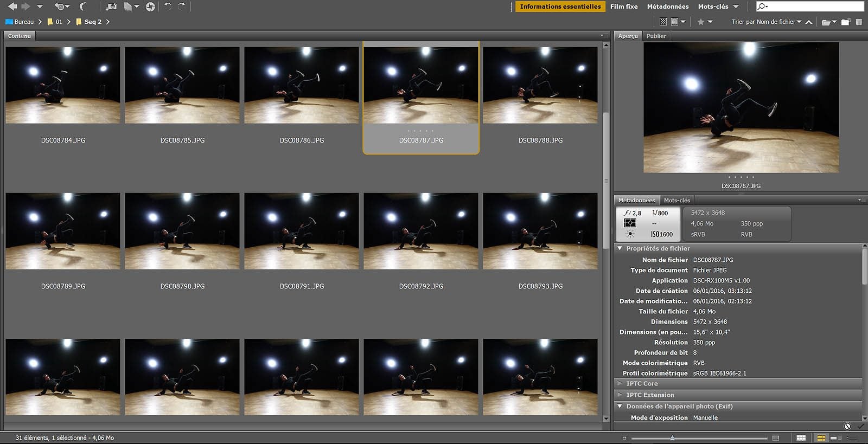Open the Trier par Nom de fichier dropdown
The height and width of the screenshot is (444, 868).
[x=765, y=22]
